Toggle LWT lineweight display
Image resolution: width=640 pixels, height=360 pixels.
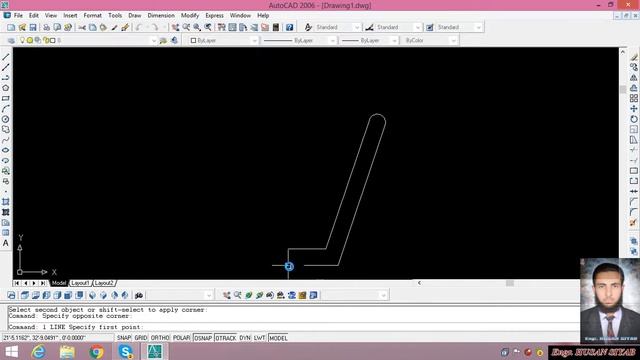click(260, 338)
